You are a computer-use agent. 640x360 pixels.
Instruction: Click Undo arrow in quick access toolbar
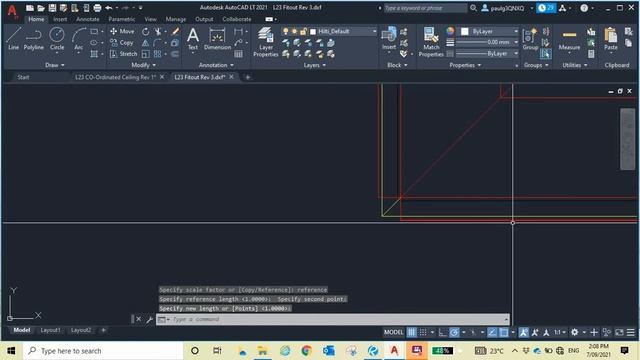pos(109,8)
